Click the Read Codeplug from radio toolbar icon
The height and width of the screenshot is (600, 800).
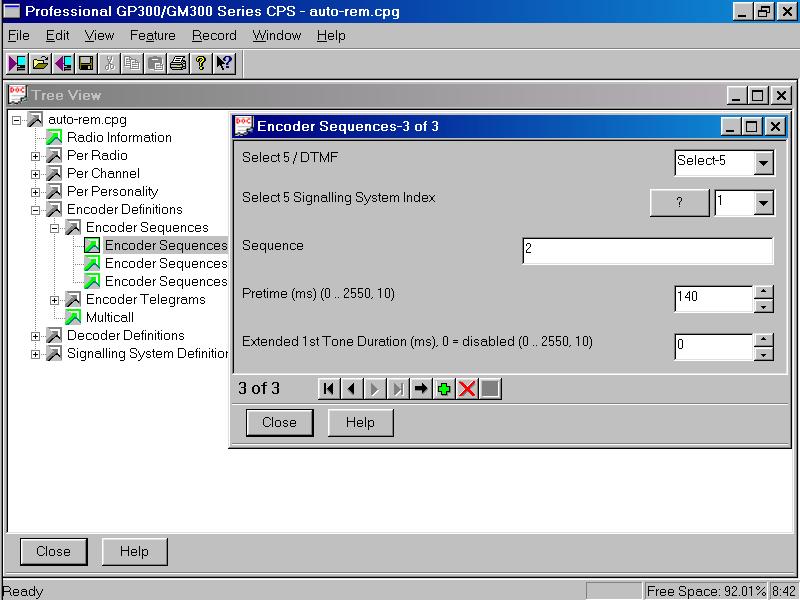(x=17, y=63)
